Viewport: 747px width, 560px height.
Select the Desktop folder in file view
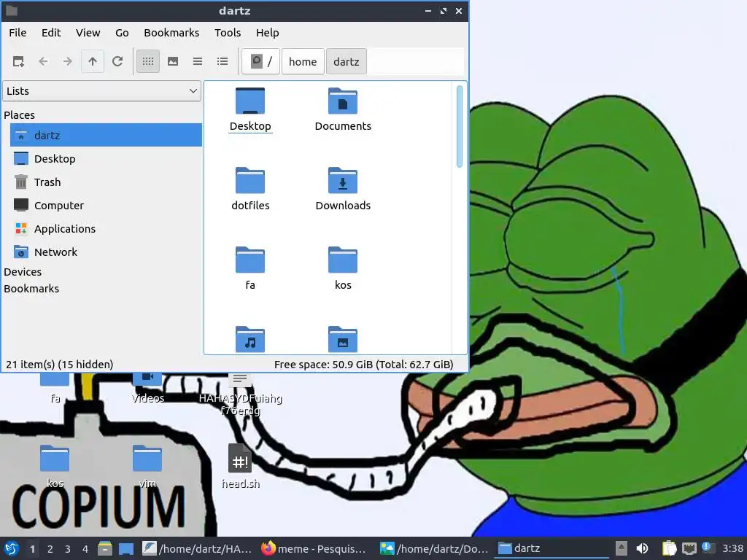250,109
